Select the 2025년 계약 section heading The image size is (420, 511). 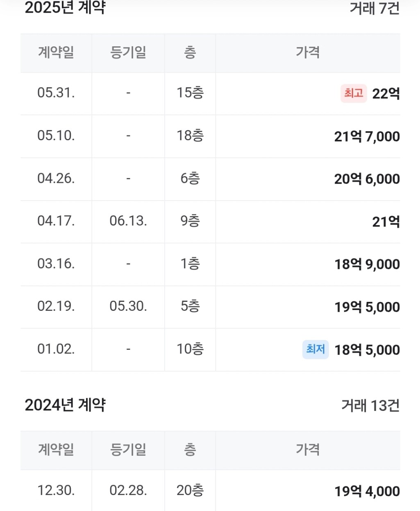point(65,8)
